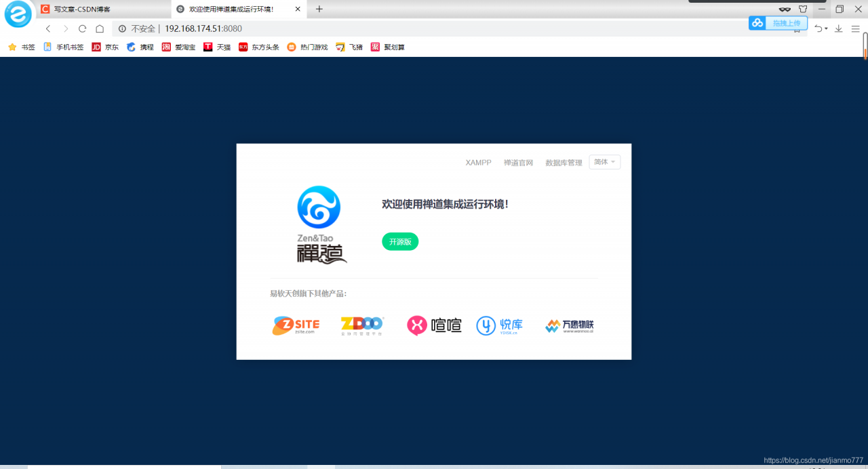The image size is (868, 469).
Task: Open a new tab with plus button
Action: coord(319,9)
